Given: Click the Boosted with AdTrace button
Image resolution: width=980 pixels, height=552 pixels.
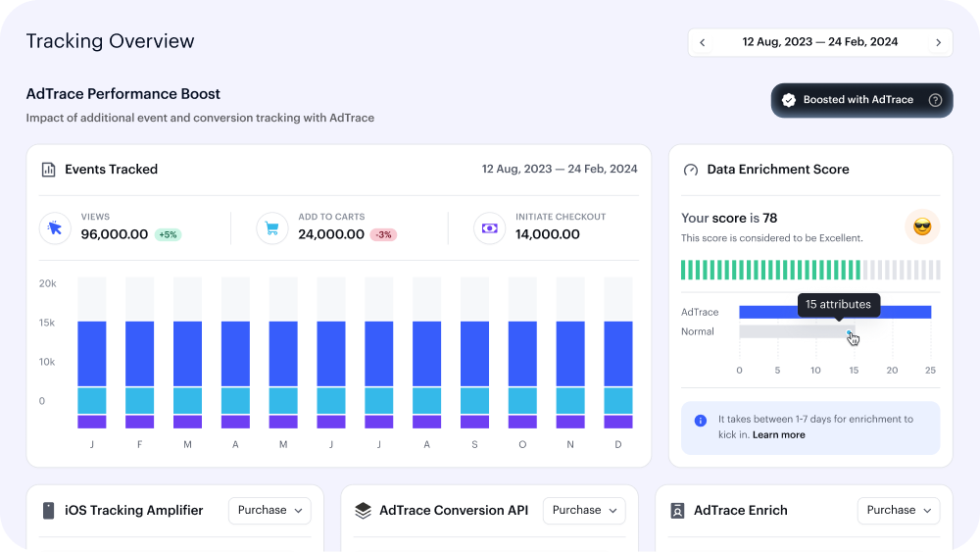Looking at the screenshot, I should [x=861, y=100].
